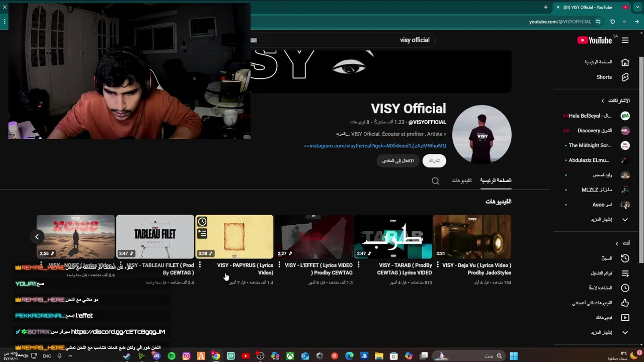The image size is (644, 362).
Task: Open VISY Official channel avatar
Action: [x=481, y=134]
